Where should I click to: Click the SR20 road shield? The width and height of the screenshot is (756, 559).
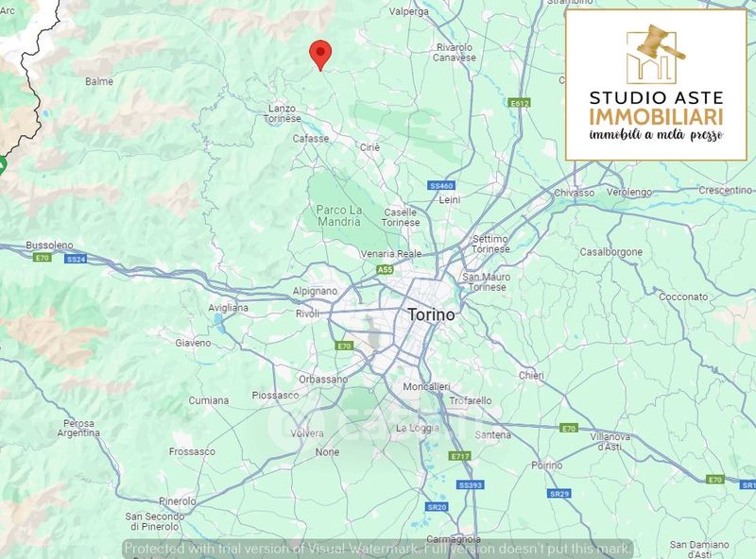(437, 507)
